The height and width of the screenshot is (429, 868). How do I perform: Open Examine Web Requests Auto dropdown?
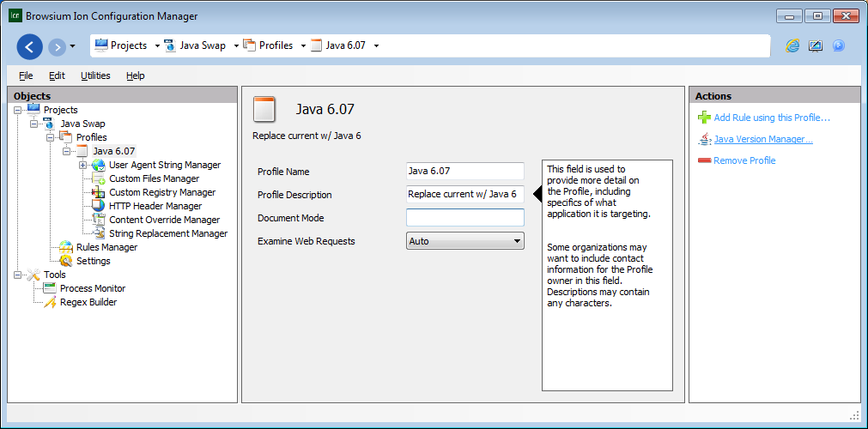[465, 241]
